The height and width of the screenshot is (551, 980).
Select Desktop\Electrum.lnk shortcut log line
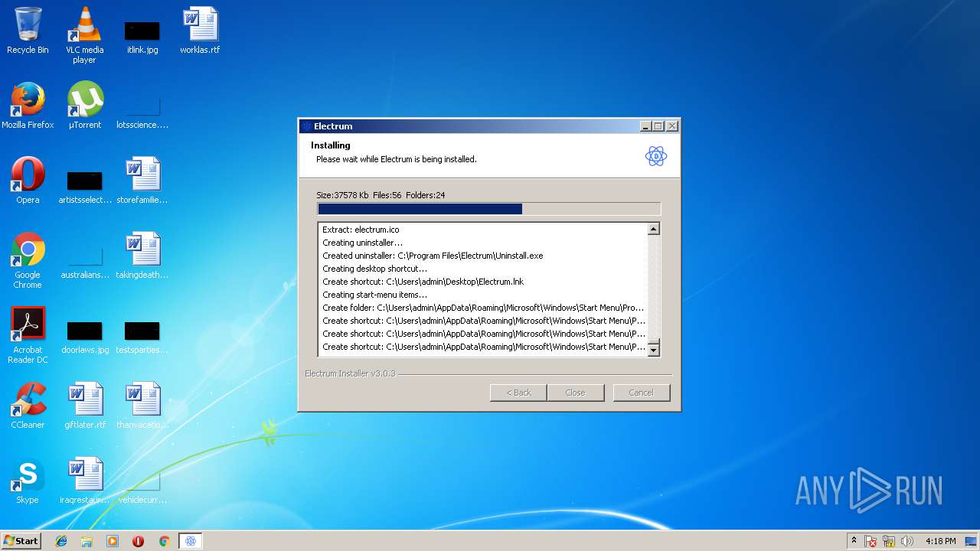423,282
